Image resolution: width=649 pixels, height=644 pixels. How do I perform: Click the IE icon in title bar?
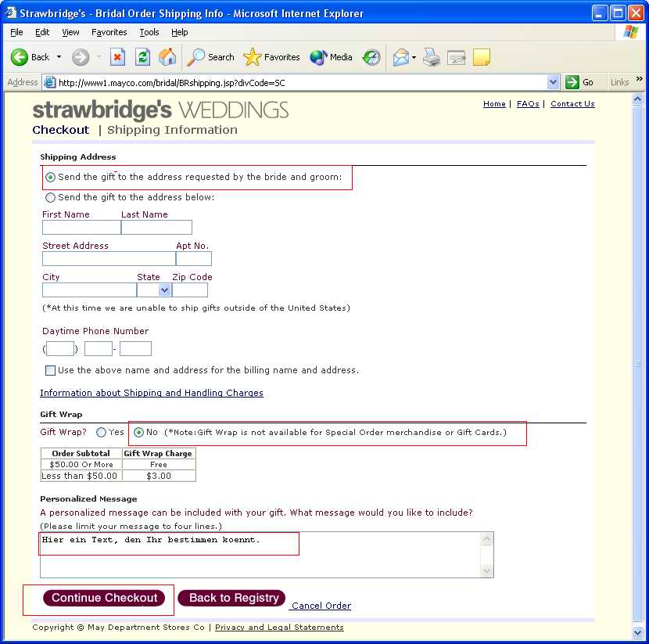10,13
